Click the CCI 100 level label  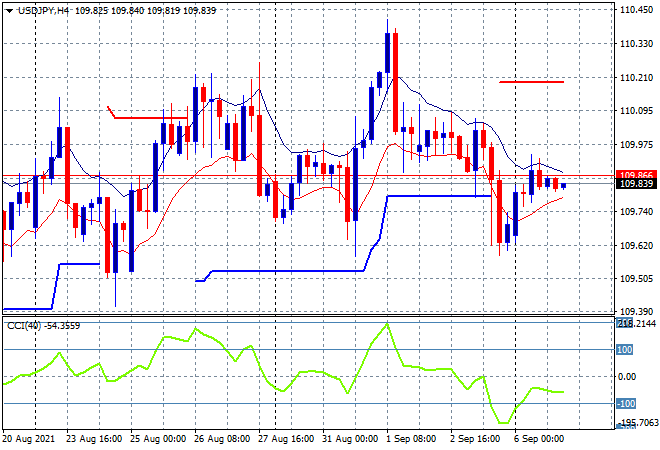(x=625, y=350)
